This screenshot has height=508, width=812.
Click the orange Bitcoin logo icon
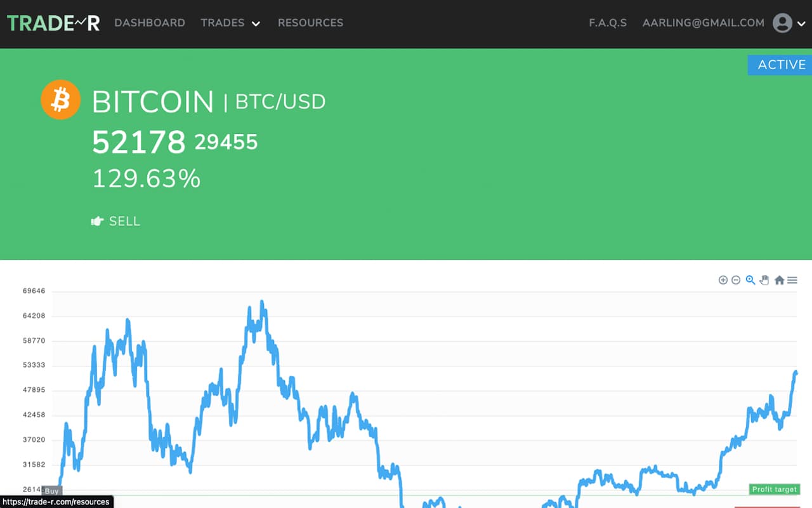coord(61,100)
